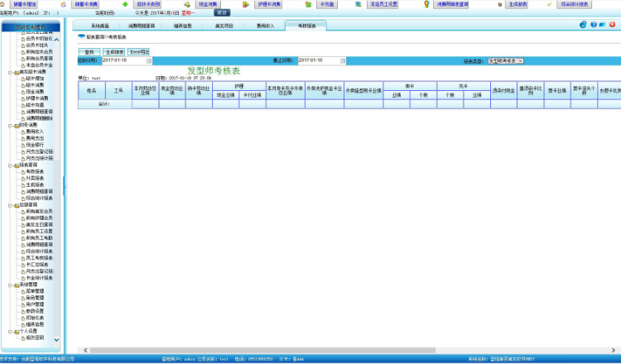This screenshot has width=621, height=364.
Task: Click folder icon of 个人设置 group
Action: 17,332
